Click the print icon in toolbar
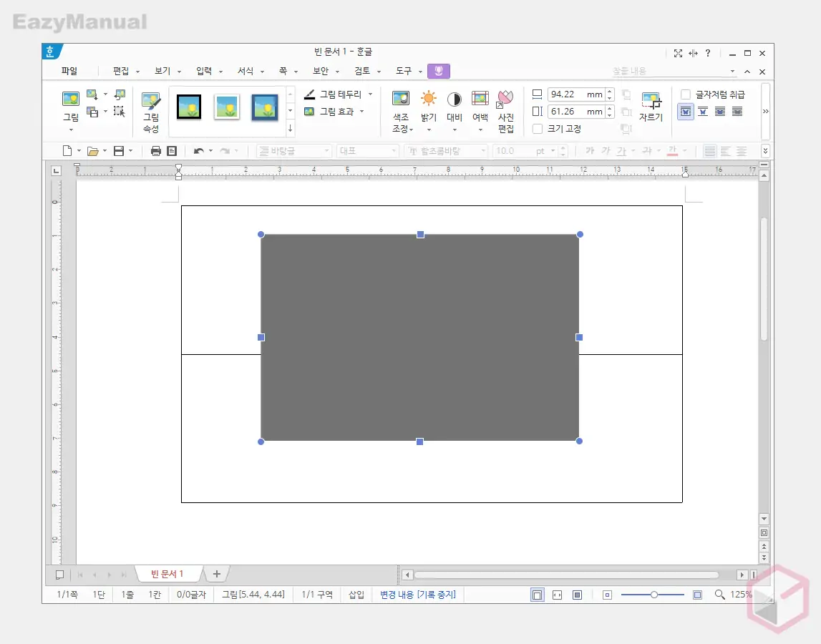 (x=155, y=151)
